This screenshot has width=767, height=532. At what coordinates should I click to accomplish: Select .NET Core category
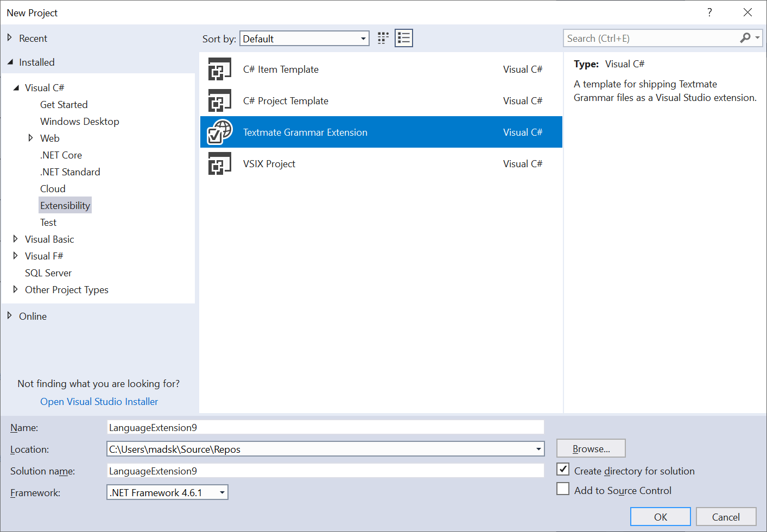pyautogui.click(x=61, y=155)
